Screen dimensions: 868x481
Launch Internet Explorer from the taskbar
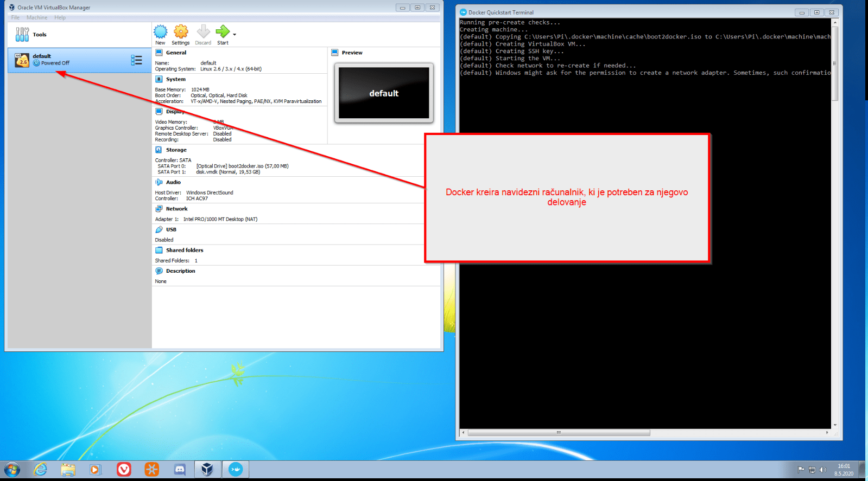tap(40, 470)
